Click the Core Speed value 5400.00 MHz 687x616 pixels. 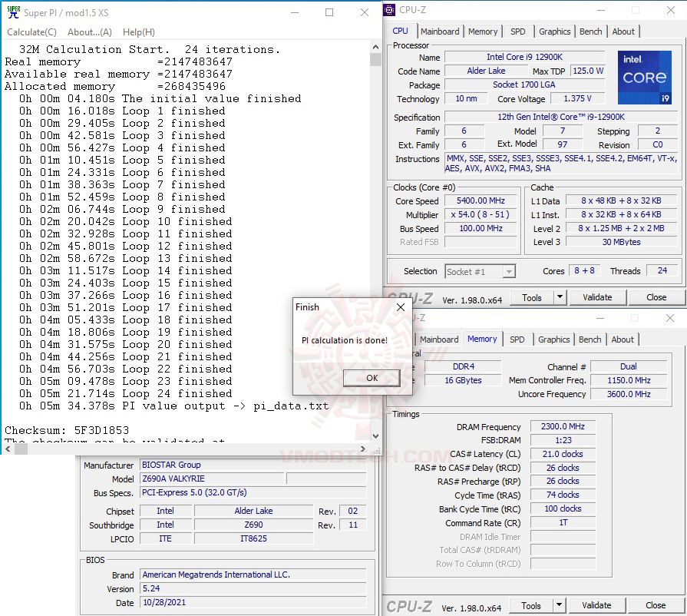point(481,200)
